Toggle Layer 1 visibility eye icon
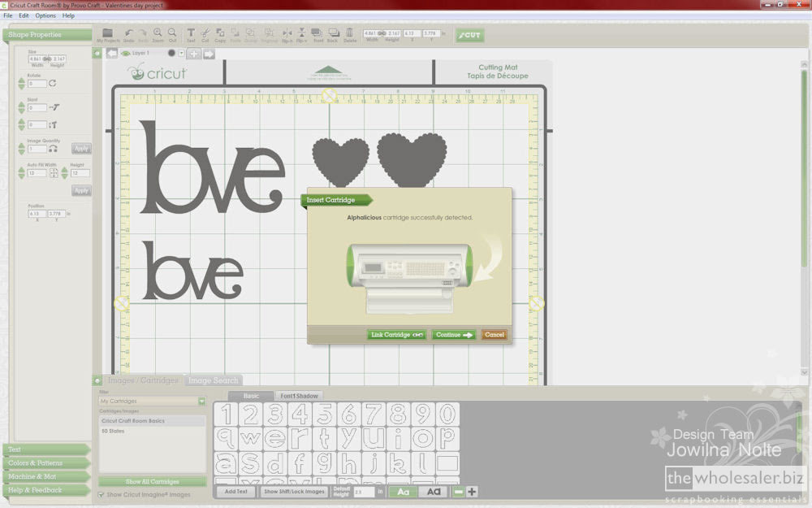 (x=125, y=54)
